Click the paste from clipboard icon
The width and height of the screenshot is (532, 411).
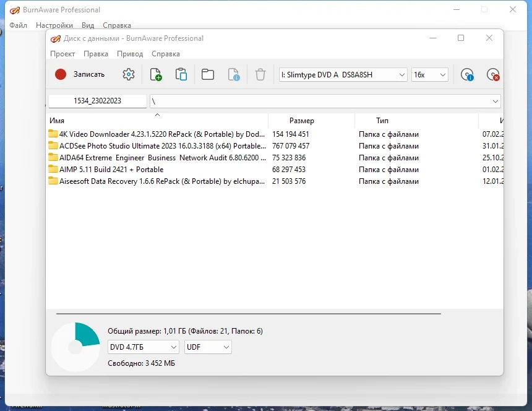[181, 74]
